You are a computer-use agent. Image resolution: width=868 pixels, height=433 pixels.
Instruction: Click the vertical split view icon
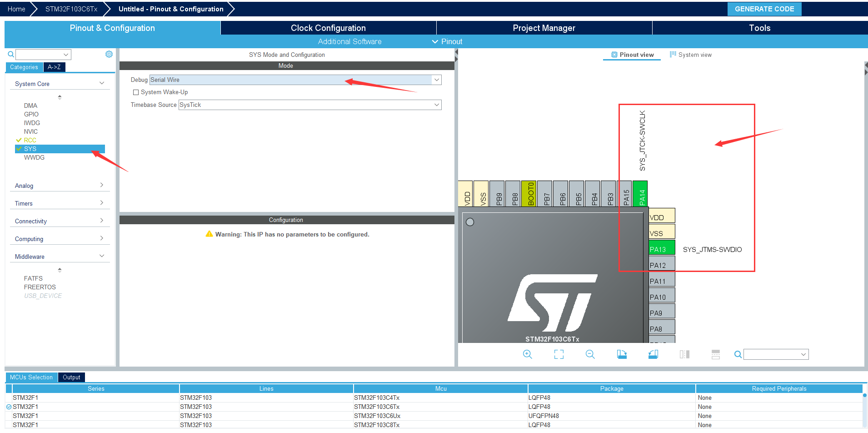click(x=684, y=354)
